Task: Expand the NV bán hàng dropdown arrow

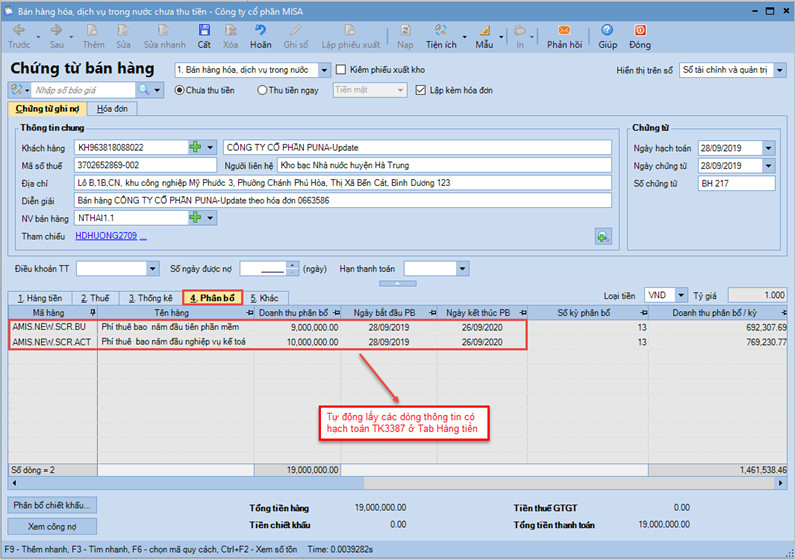Action: [x=210, y=218]
